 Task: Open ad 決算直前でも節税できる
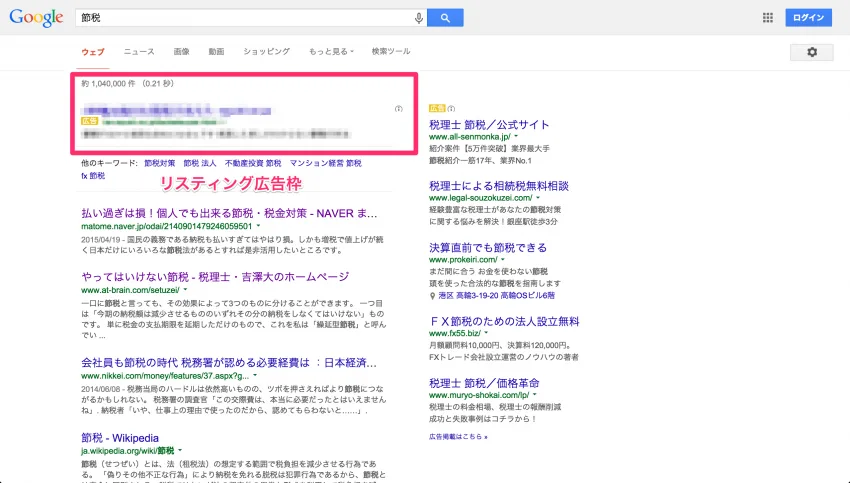coord(488,248)
